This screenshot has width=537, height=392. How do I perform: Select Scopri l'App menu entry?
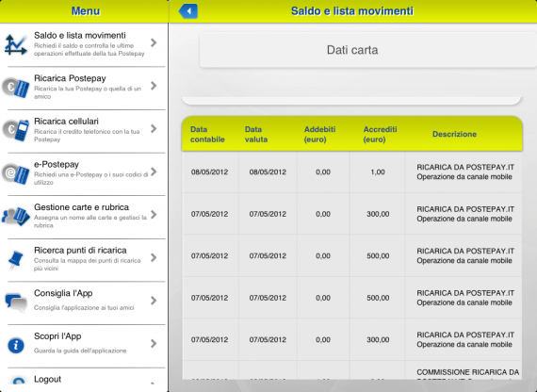click(x=84, y=346)
